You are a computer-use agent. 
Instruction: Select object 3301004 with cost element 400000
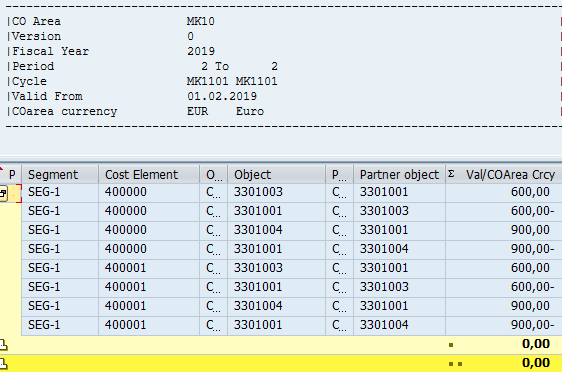pyautogui.click(x=258, y=230)
